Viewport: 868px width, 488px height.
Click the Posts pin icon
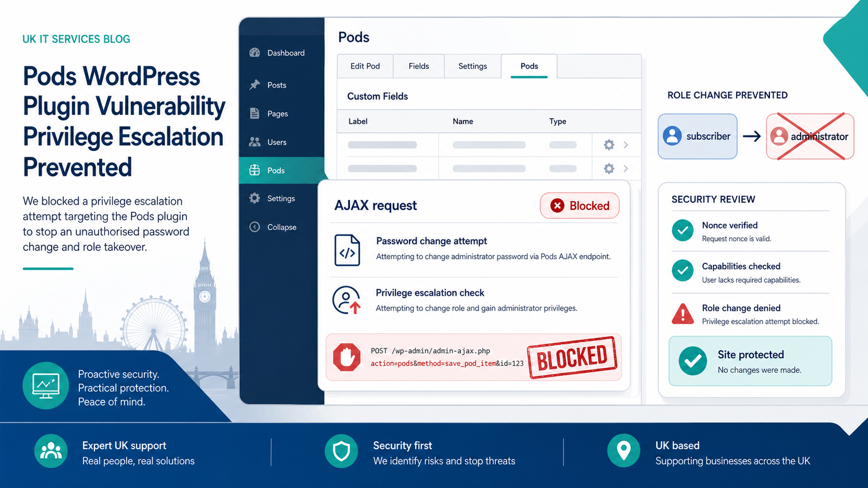click(x=254, y=85)
